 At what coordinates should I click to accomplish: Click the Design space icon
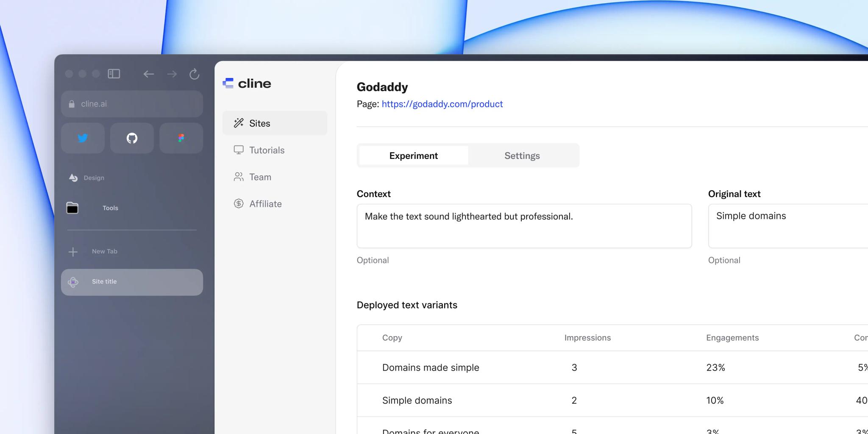coord(73,178)
